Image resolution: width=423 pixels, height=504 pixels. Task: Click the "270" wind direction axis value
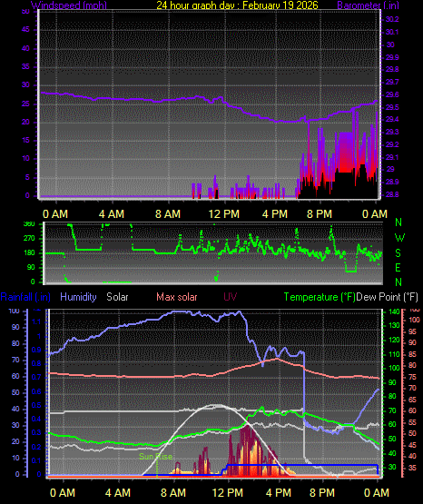(x=30, y=239)
